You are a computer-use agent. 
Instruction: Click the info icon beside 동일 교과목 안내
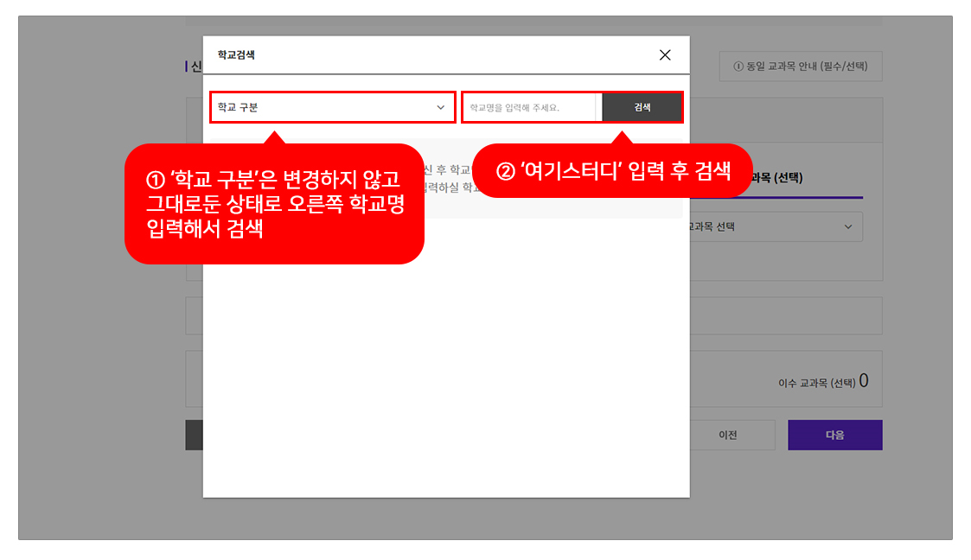(x=738, y=66)
